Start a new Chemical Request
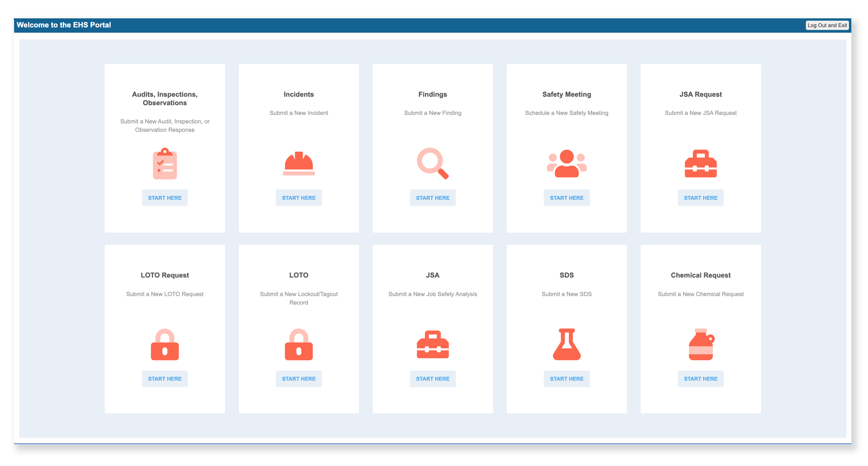The width and height of the screenshot is (868, 466). (x=700, y=378)
